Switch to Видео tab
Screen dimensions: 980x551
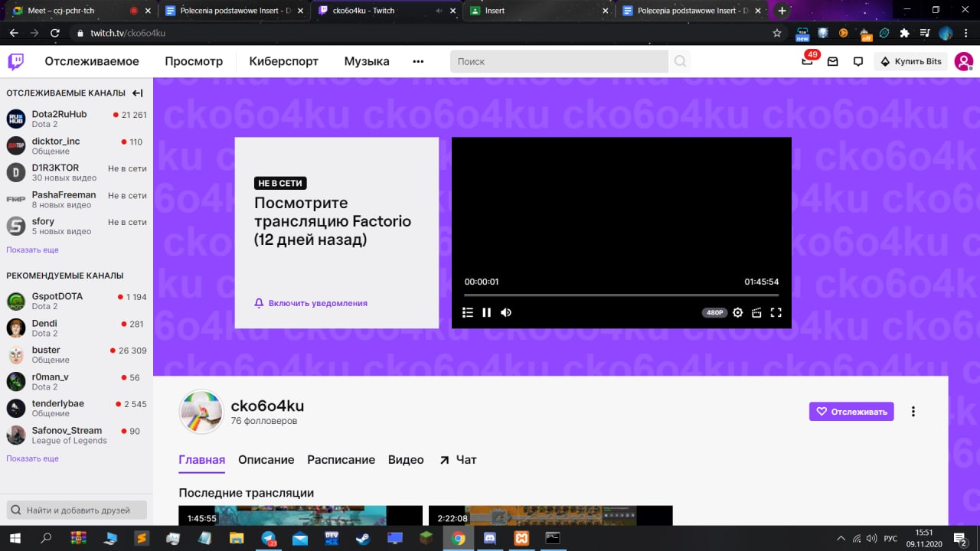point(406,460)
